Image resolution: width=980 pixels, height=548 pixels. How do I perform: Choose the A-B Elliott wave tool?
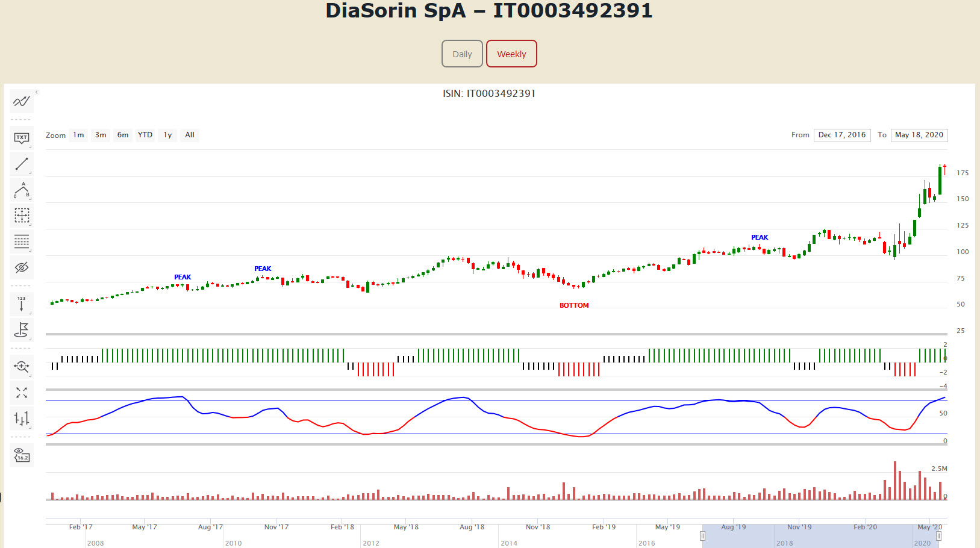tap(21, 190)
